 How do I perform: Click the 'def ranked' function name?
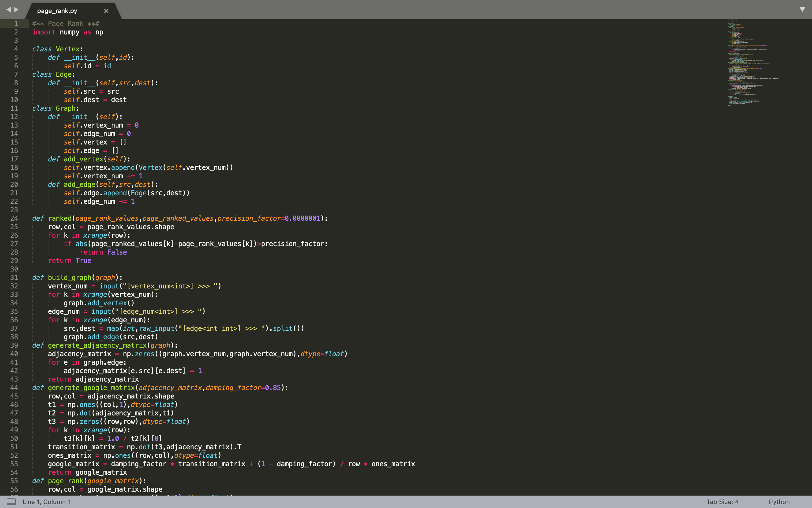[x=60, y=218]
